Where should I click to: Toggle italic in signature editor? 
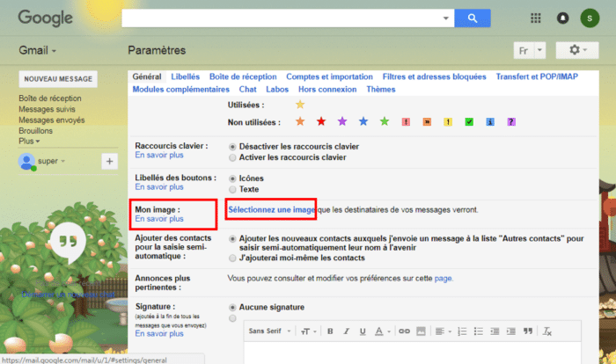[346, 331]
